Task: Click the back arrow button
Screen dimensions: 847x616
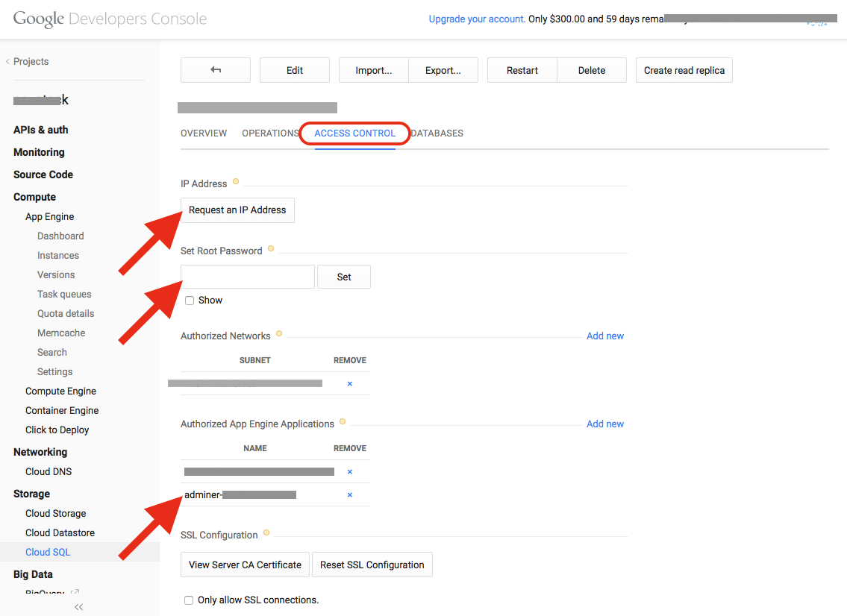Action: click(216, 70)
